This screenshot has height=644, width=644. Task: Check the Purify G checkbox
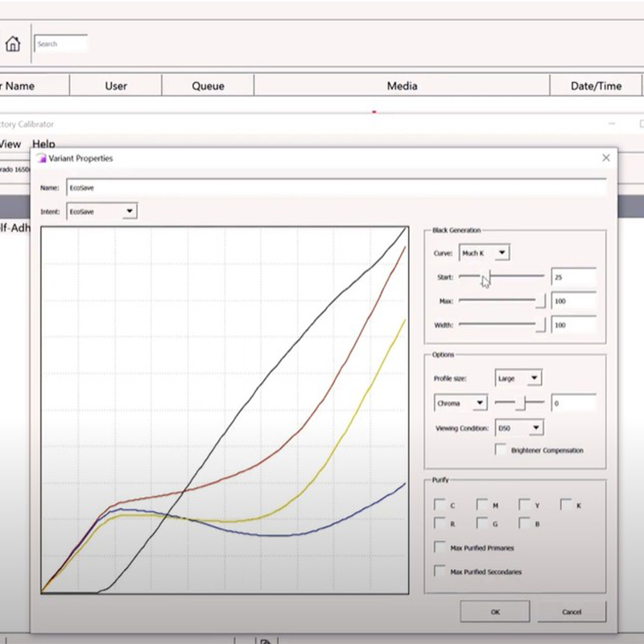pyautogui.click(x=482, y=522)
